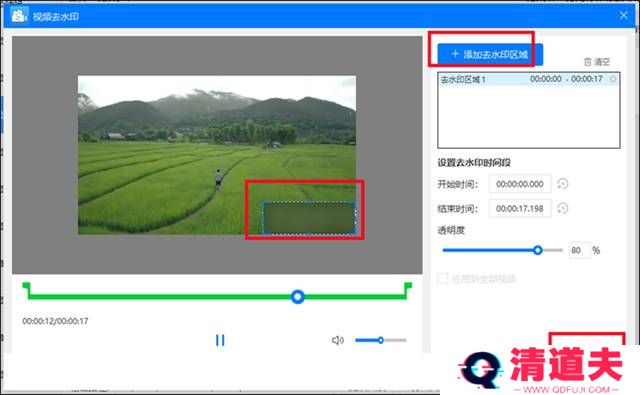Viewport: 640px width, 395px height.
Task: Click the 结束时间 input field
Action: (520, 209)
